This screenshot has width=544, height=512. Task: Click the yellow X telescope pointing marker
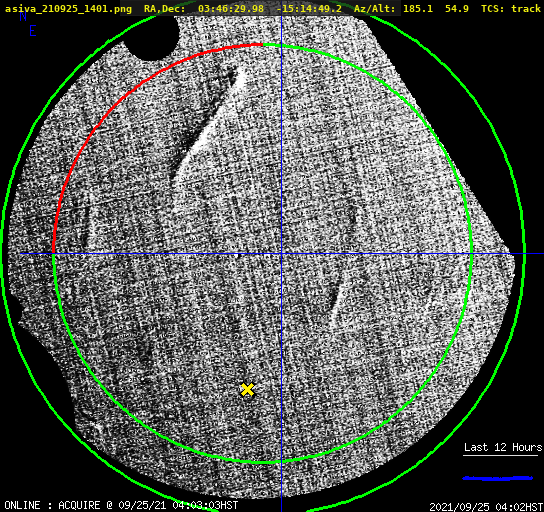[x=247, y=390]
